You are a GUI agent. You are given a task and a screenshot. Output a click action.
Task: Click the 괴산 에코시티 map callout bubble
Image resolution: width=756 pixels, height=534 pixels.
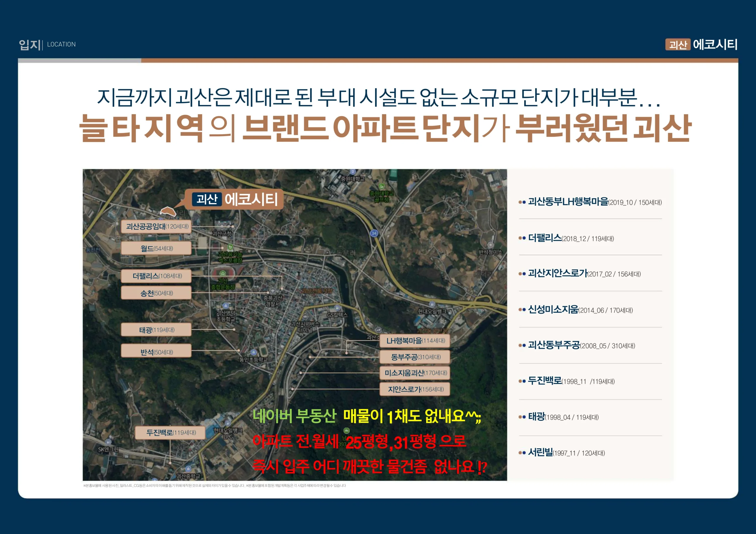(234, 199)
